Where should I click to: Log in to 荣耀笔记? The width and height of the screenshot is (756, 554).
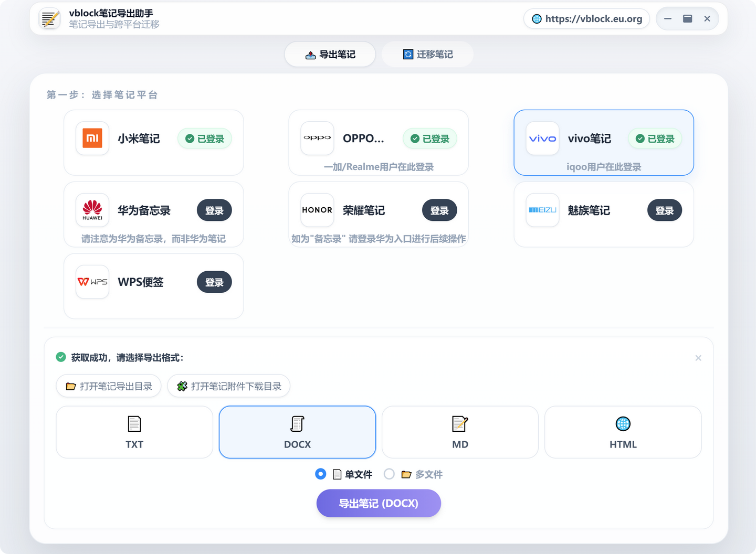pyautogui.click(x=439, y=210)
